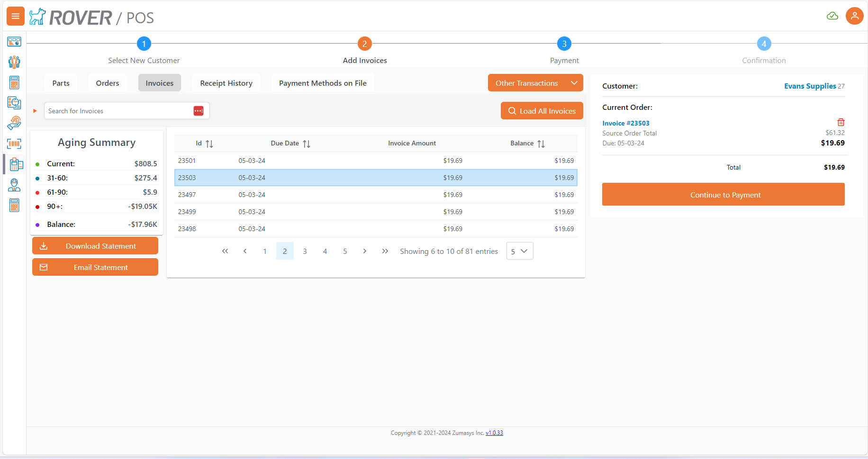Remove Invoice #23503 using the trash icon
The image size is (868, 459).
click(841, 122)
